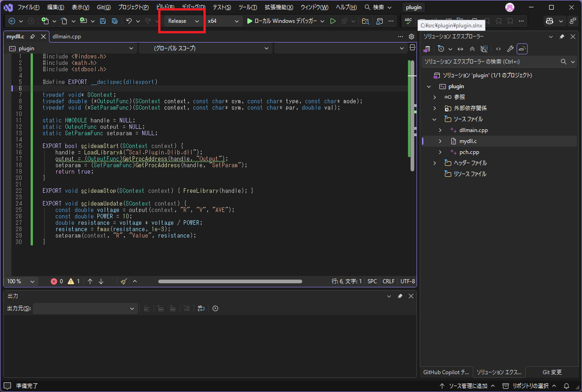Expand the ヘッダー ファイル folder

pos(435,163)
